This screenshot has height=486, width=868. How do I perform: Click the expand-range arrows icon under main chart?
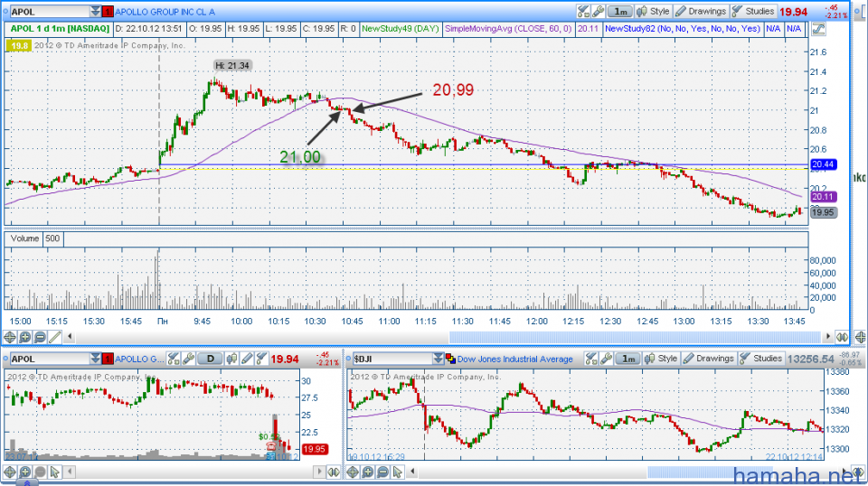point(842,337)
